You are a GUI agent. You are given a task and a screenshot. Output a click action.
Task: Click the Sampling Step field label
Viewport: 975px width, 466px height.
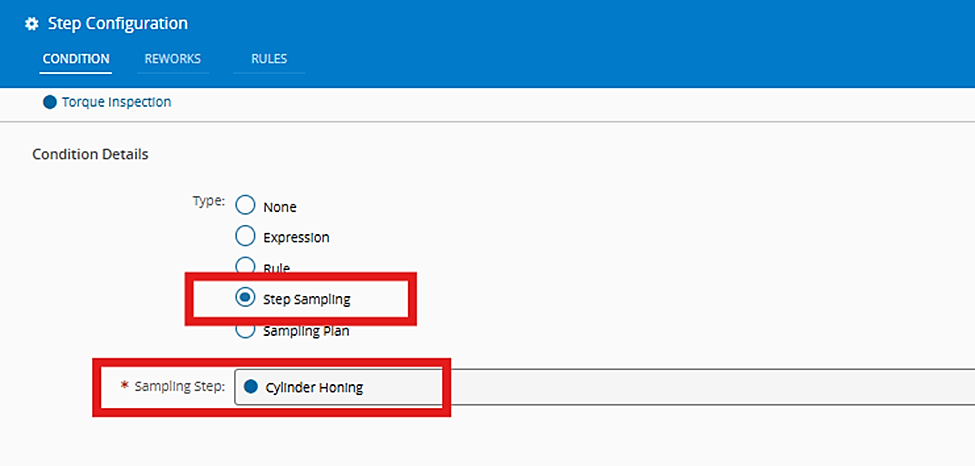point(180,386)
